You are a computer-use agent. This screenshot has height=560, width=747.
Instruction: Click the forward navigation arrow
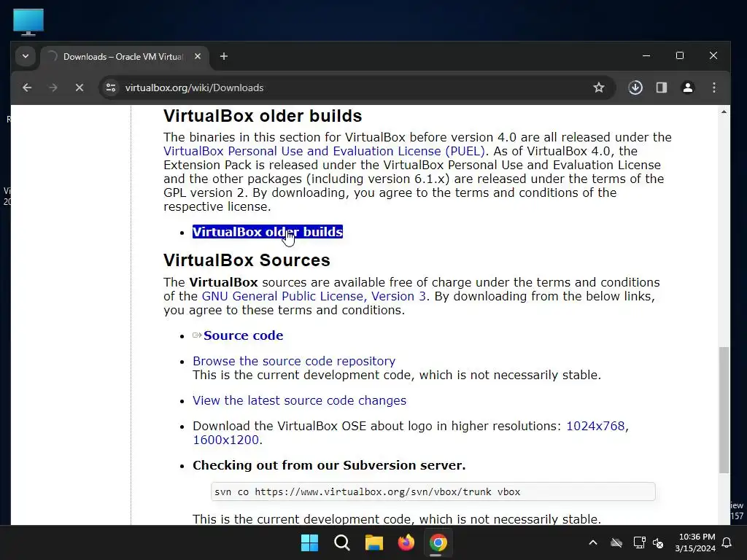tap(53, 87)
